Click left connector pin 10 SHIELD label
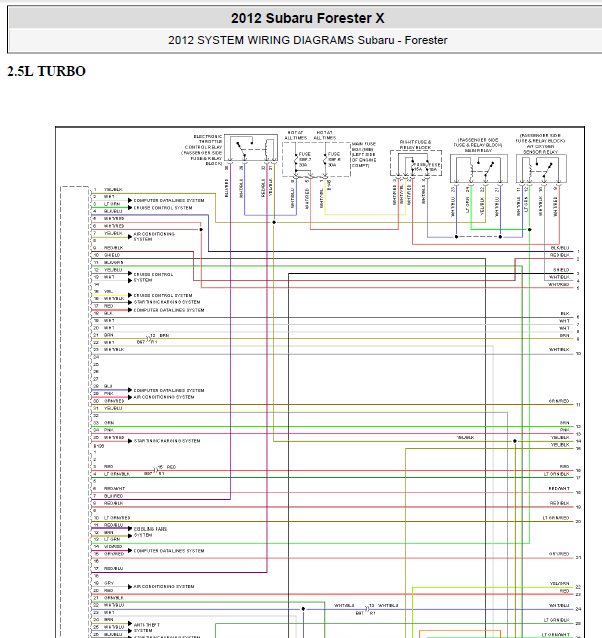Screen dimensions: 602x638 point(112,255)
